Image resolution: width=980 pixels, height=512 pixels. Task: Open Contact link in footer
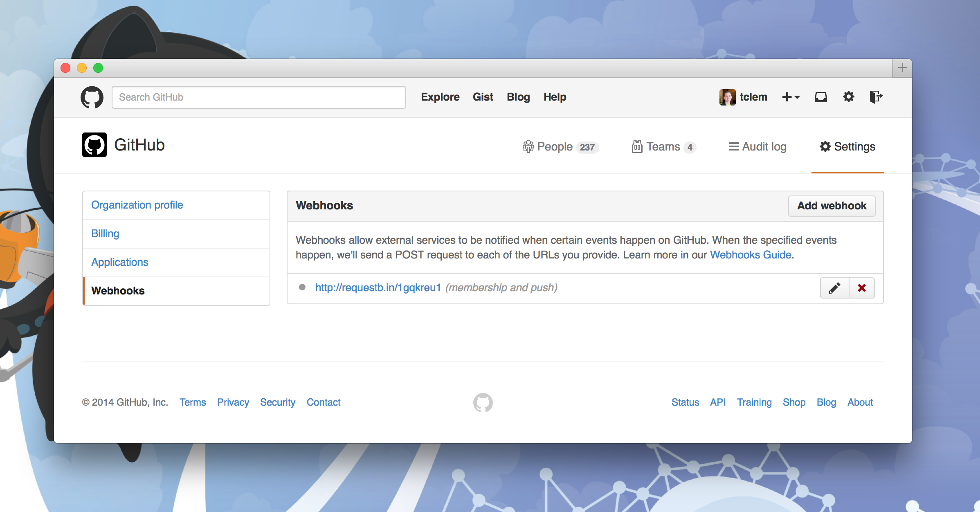[x=324, y=402]
